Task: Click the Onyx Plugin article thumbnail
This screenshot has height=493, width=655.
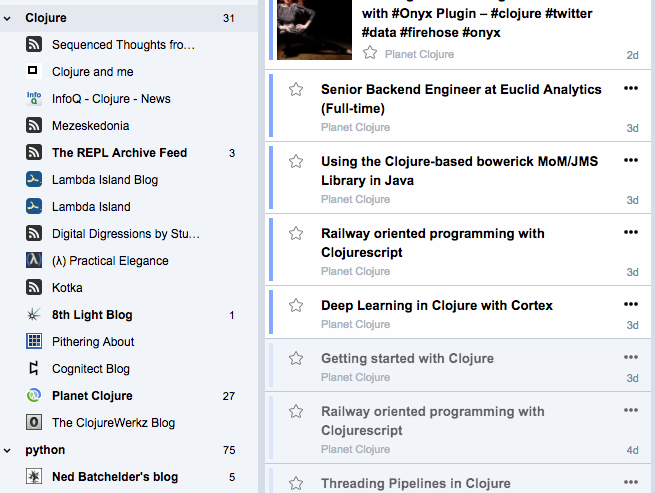Action: (314, 30)
